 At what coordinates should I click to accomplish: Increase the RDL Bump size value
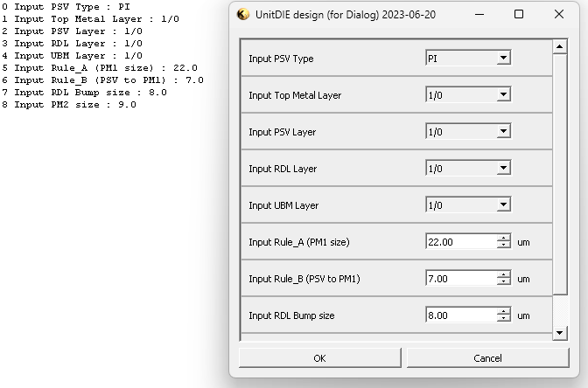[x=503, y=312]
